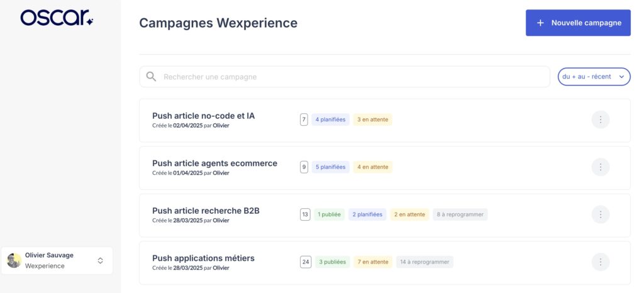644x293 pixels.
Task: Click Créée le 02/04/2025 par Olivier
Action: click(x=191, y=126)
